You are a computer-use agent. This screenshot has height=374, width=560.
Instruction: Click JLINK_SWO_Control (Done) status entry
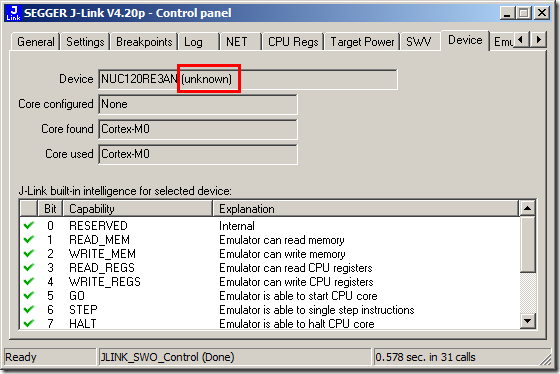[x=235, y=357]
